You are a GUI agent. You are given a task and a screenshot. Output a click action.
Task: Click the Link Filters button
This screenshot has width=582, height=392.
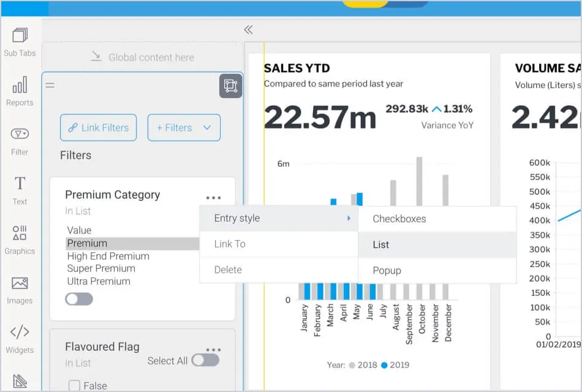point(98,127)
